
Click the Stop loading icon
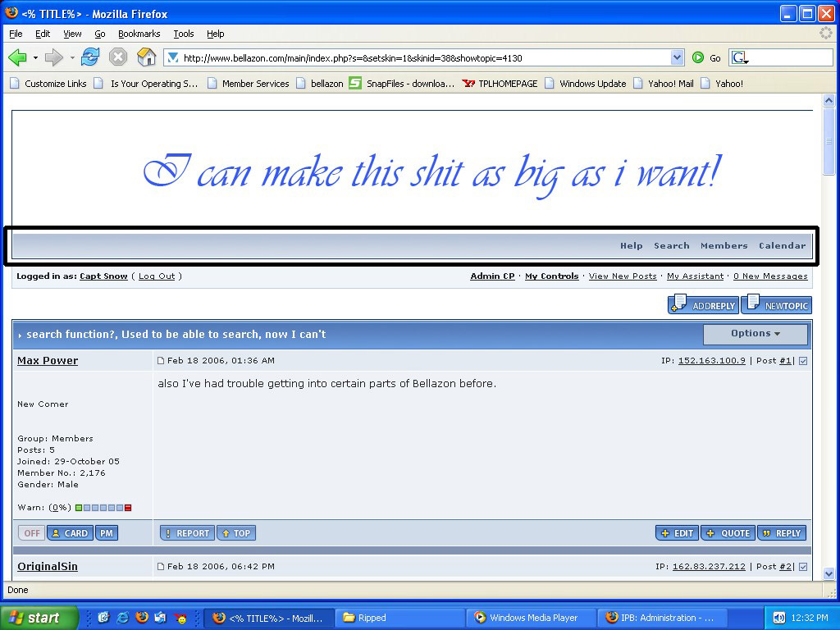point(118,57)
